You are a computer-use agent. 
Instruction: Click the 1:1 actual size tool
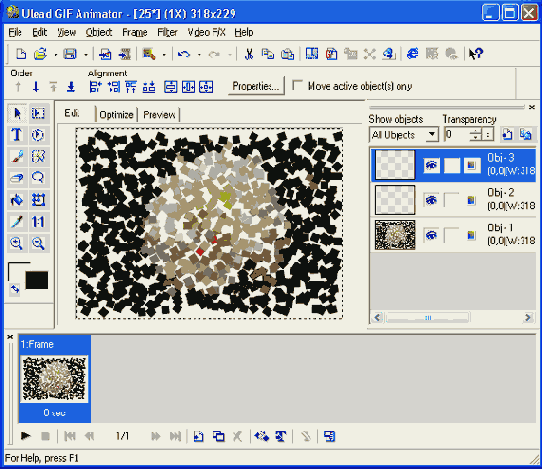38,222
